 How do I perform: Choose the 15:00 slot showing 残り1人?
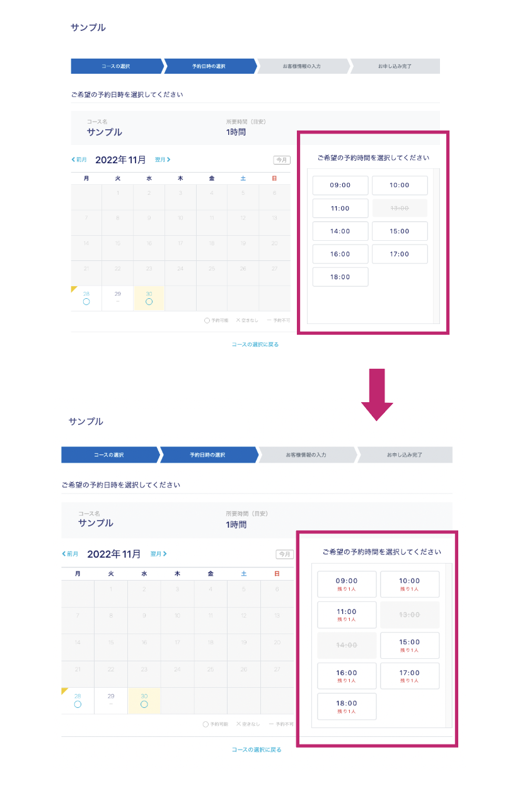(x=409, y=645)
